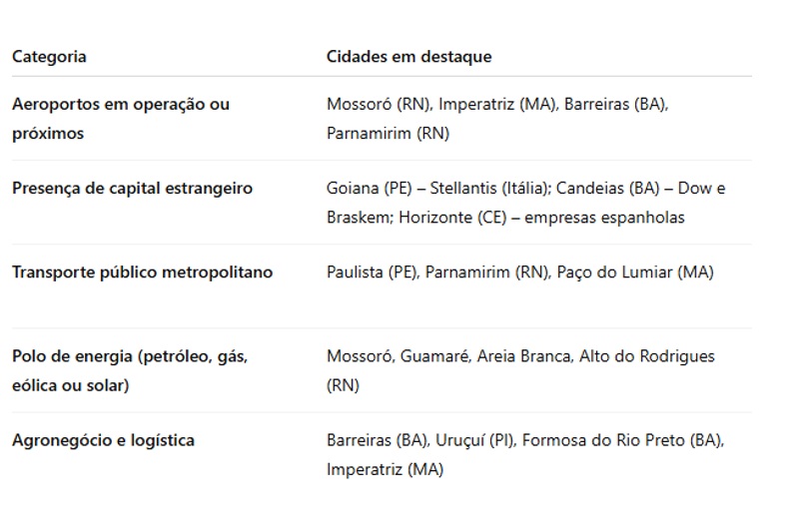Click the "Polo de energia" category cell

pyautogui.click(x=129, y=370)
